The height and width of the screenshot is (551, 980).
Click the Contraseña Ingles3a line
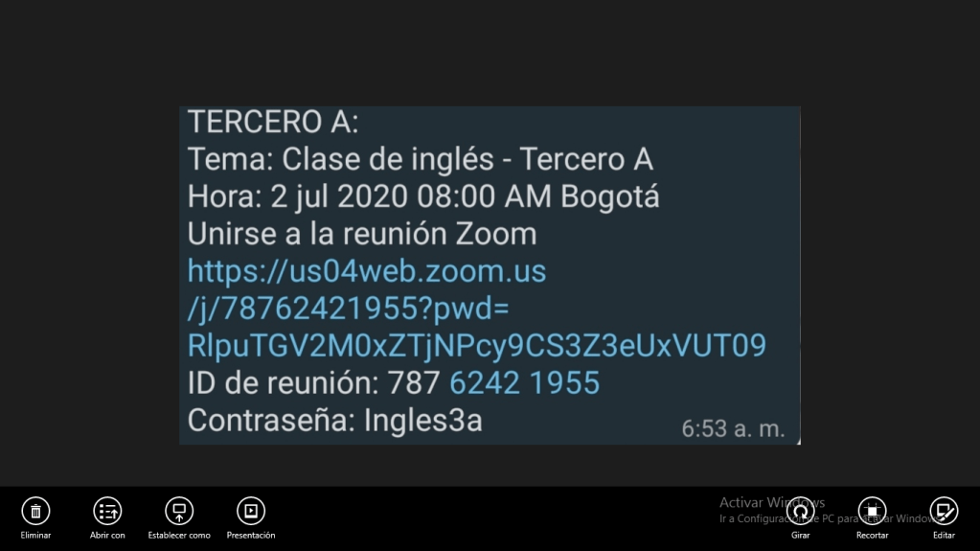tap(335, 421)
